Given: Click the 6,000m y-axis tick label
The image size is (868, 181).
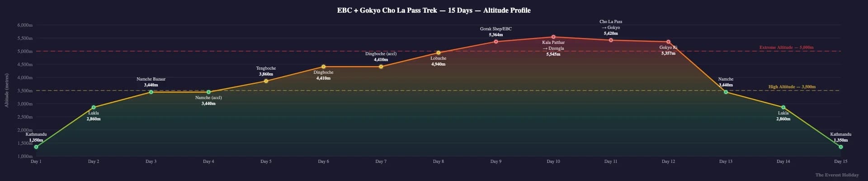Looking at the screenshot, I should 25,25.
